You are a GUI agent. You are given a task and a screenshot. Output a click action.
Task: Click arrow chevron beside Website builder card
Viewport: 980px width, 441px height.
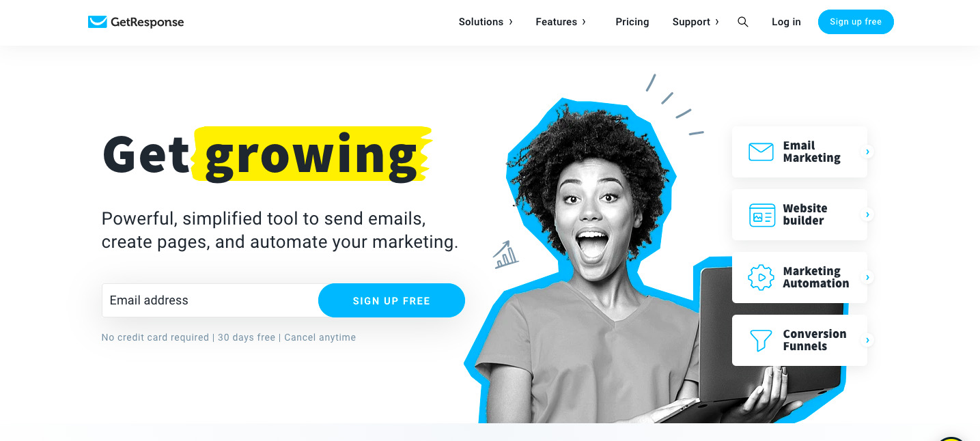click(x=868, y=214)
